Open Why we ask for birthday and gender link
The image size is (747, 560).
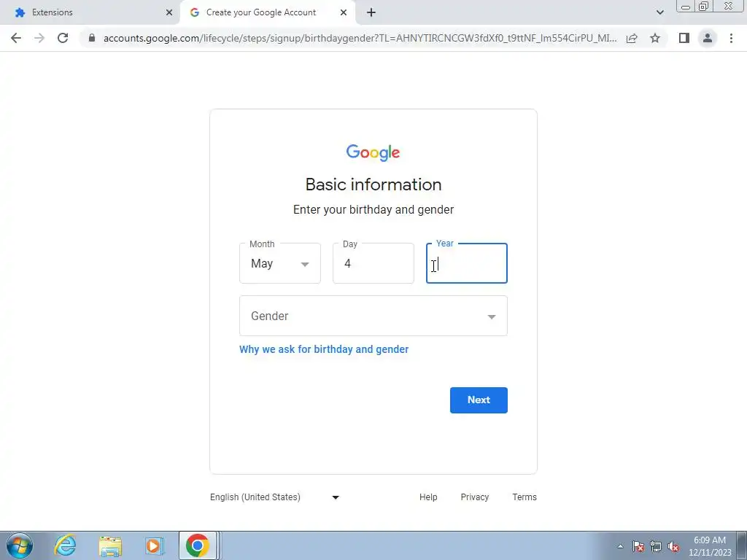(x=324, y=349)
